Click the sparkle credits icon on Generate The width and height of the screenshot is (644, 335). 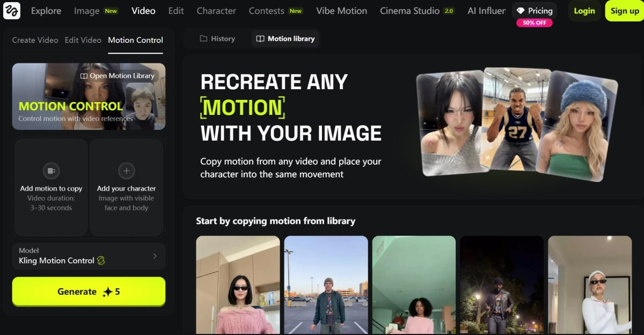click(107, 292)
